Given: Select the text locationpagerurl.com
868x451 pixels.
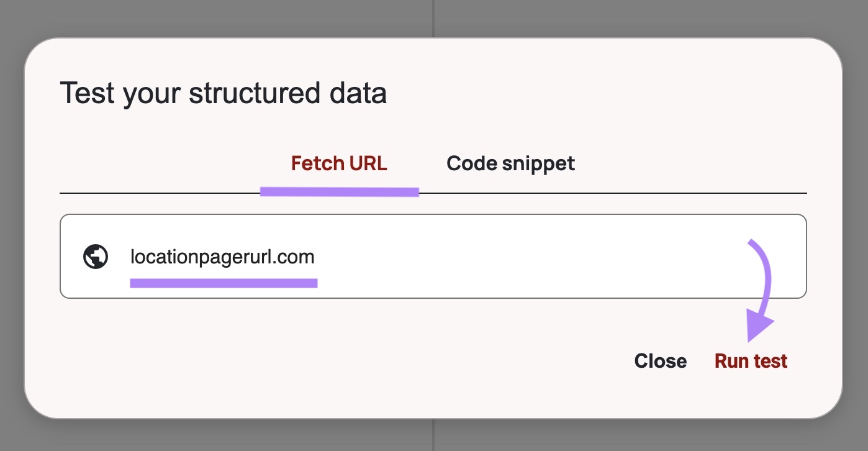Looking at the screenshot, I should coord(222,257).
